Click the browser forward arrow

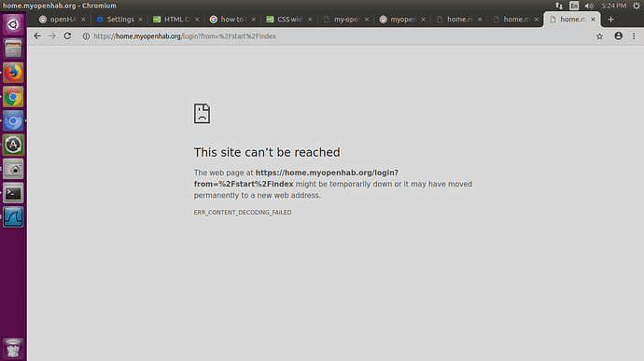[52, 36]
